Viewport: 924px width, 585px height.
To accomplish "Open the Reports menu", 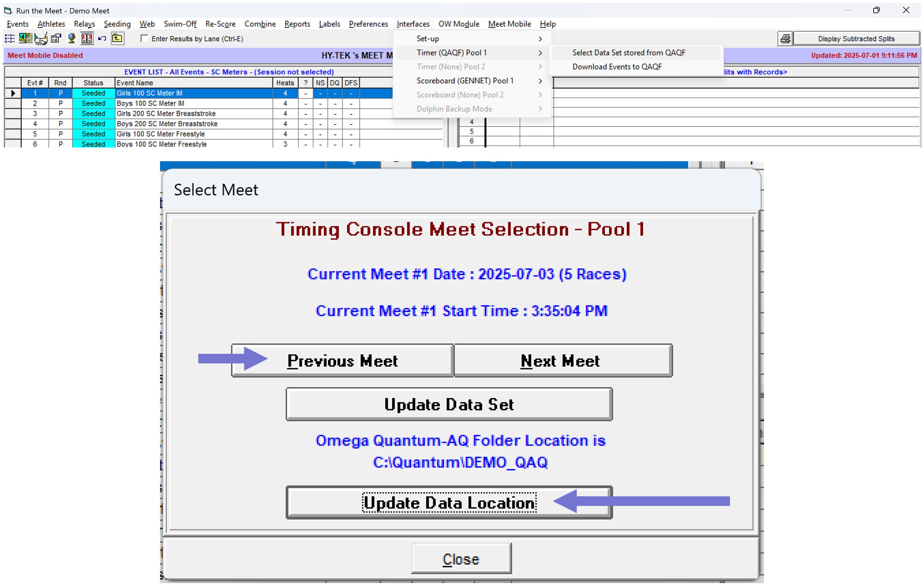I will pyautogui.click(x=297, y=24).
